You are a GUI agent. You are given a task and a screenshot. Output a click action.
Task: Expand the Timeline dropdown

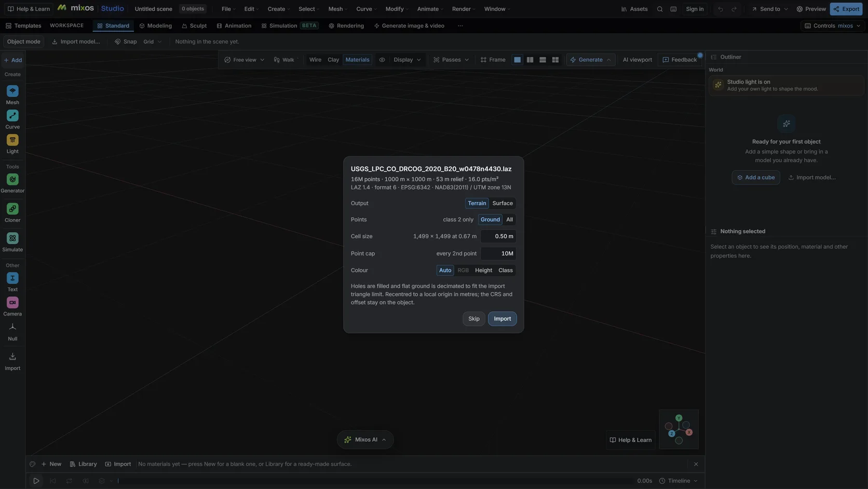(x=678, y=481)
